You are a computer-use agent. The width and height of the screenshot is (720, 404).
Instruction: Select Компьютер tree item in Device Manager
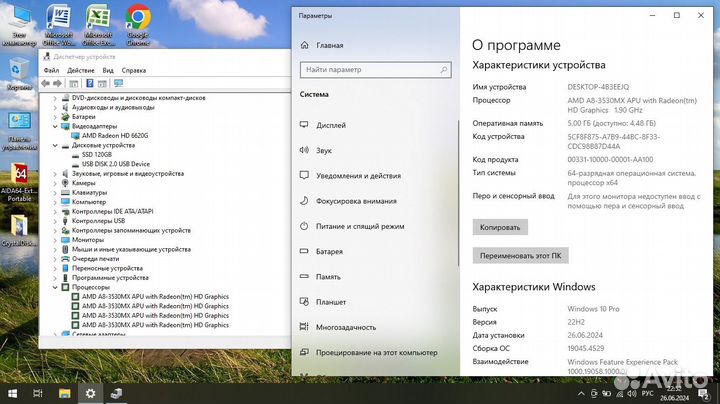pyautogui.click(x=89, y=202)
